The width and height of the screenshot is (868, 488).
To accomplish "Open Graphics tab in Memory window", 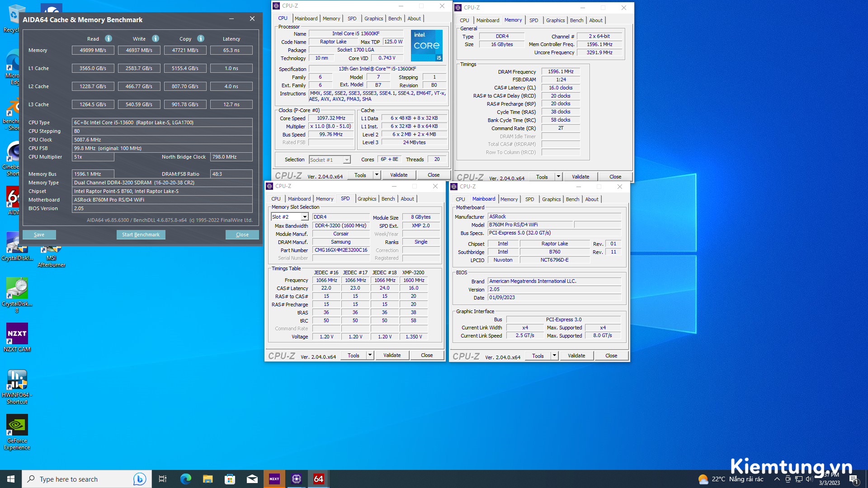I will point(555,20).
